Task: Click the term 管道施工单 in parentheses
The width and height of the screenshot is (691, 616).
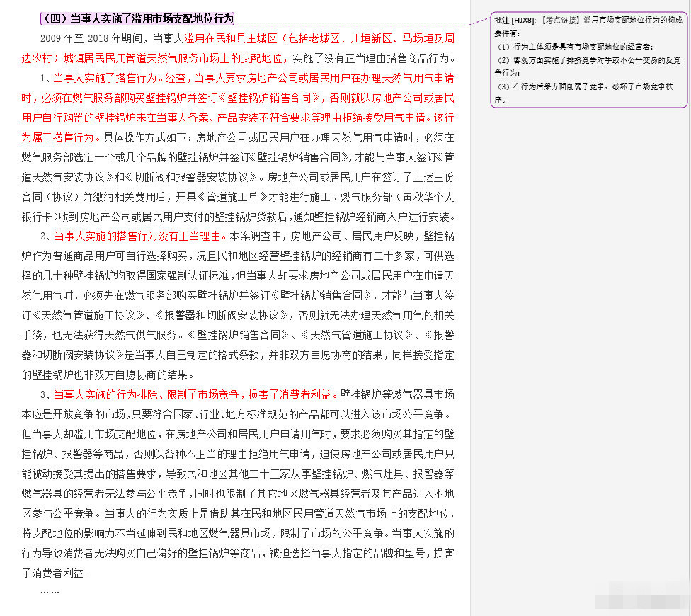Action: pyautogui.click(x=234, y=197)
